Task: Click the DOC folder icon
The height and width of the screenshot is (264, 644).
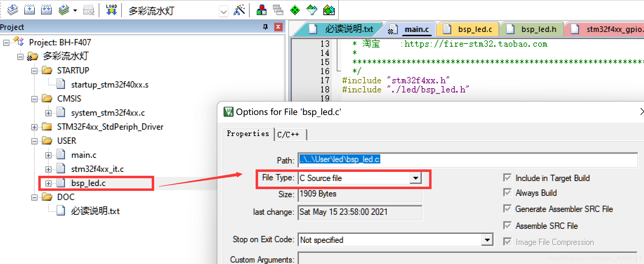Action: pos(47,197)
